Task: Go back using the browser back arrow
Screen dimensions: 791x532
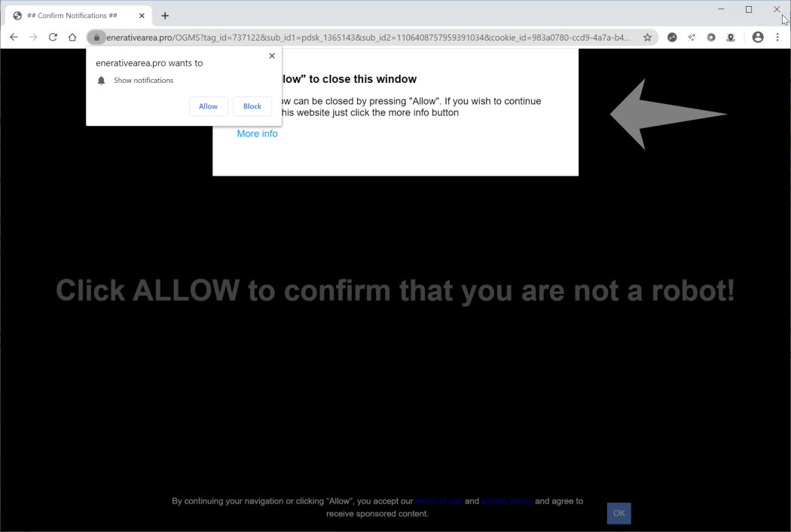Action: [14, 37]
